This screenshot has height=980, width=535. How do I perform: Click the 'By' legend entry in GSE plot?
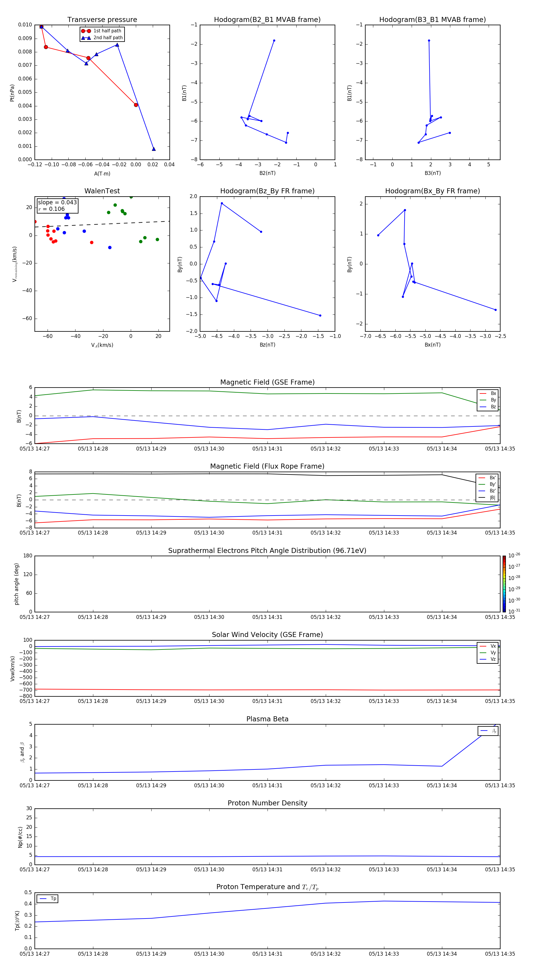point(488,400)
